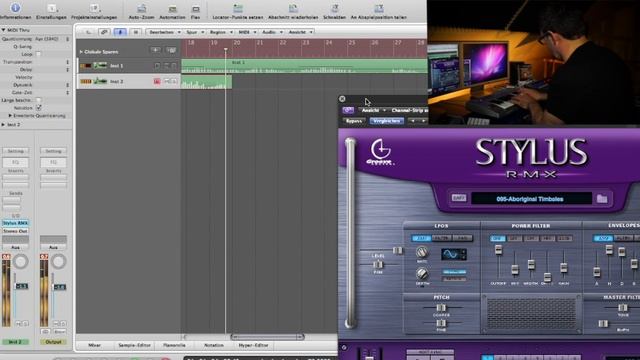Toggle the Loop checkbox in inspector
Image resolution: width=640 pixels, height=360 pixels.
pyautogui.click(x=38, y=54)
